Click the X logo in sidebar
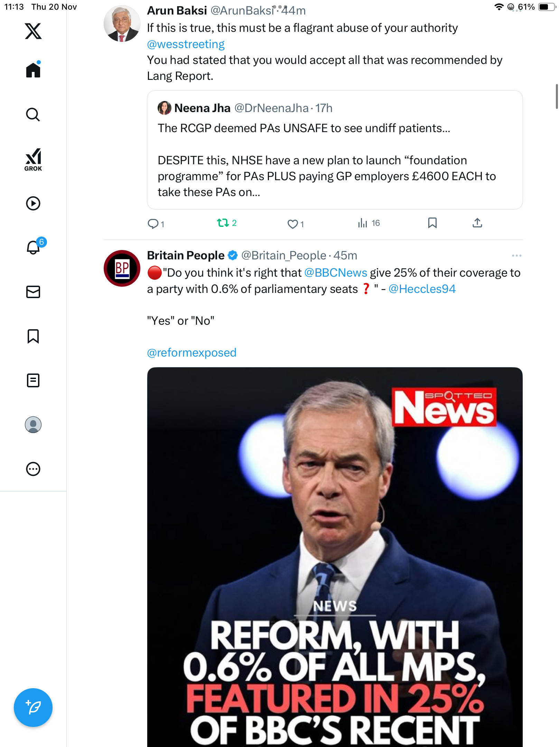The height and width of the screenshot is (747, 560). pos(33,31)
